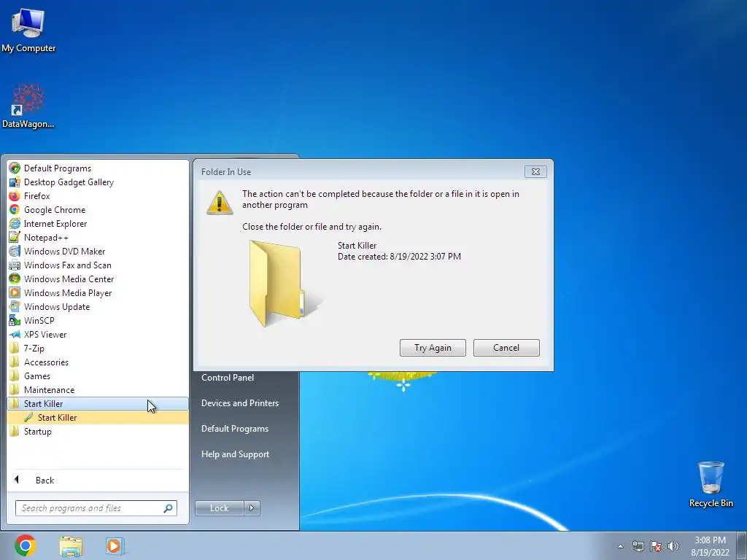Open Windows Update icon
Viewport: 747px width, 560px height.
click(15, 306)
